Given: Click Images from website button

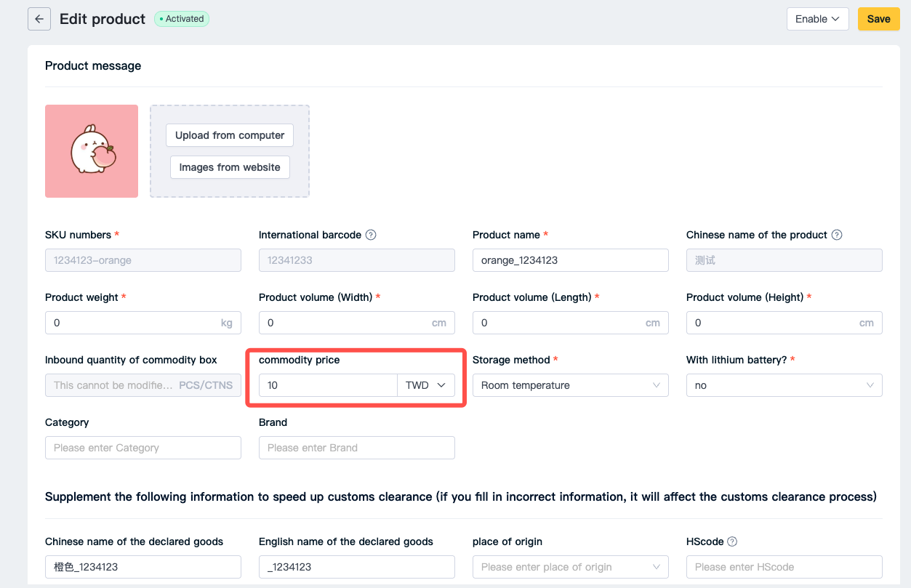Looking at the screenshot, I should [230, 167].
